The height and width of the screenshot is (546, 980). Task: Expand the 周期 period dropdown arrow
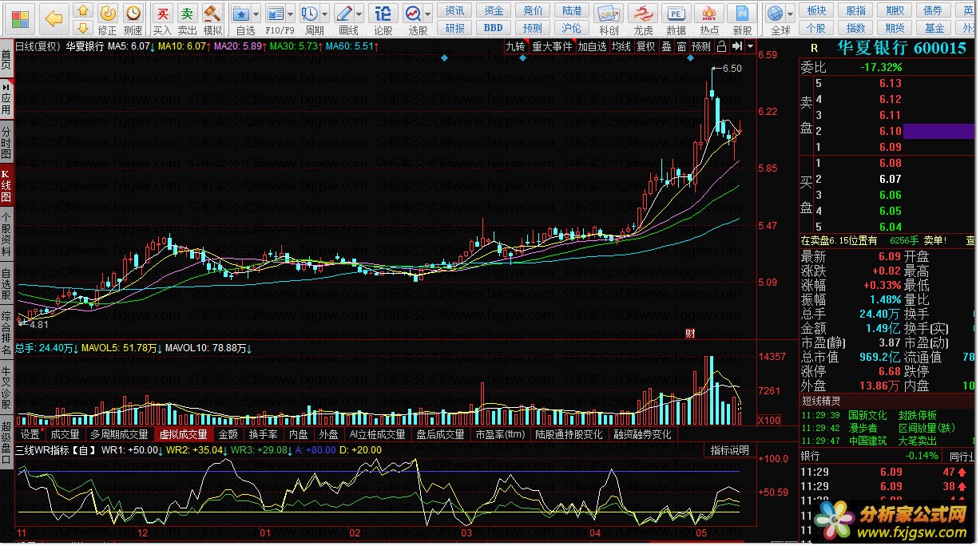(x=325, y=14)
